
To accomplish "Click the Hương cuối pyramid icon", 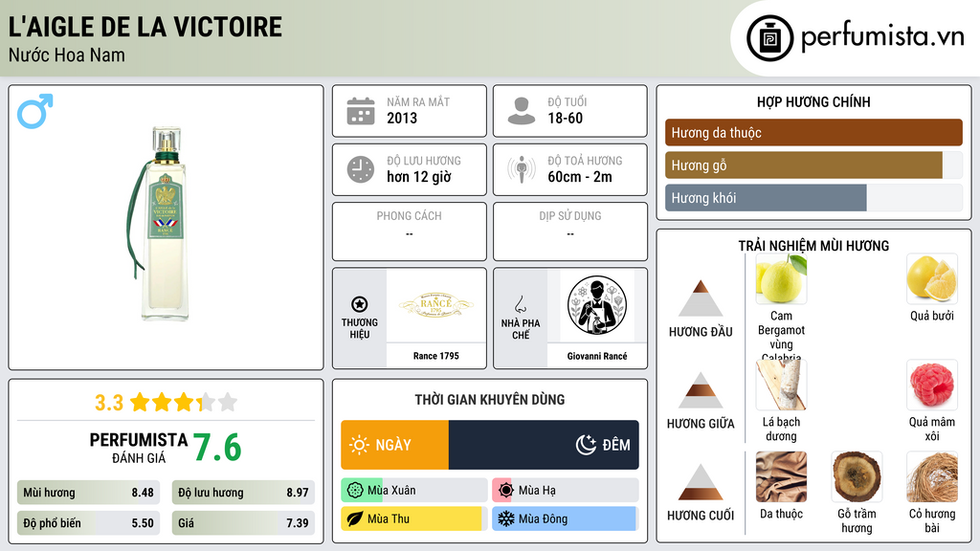I will click(x=701, y=482).
